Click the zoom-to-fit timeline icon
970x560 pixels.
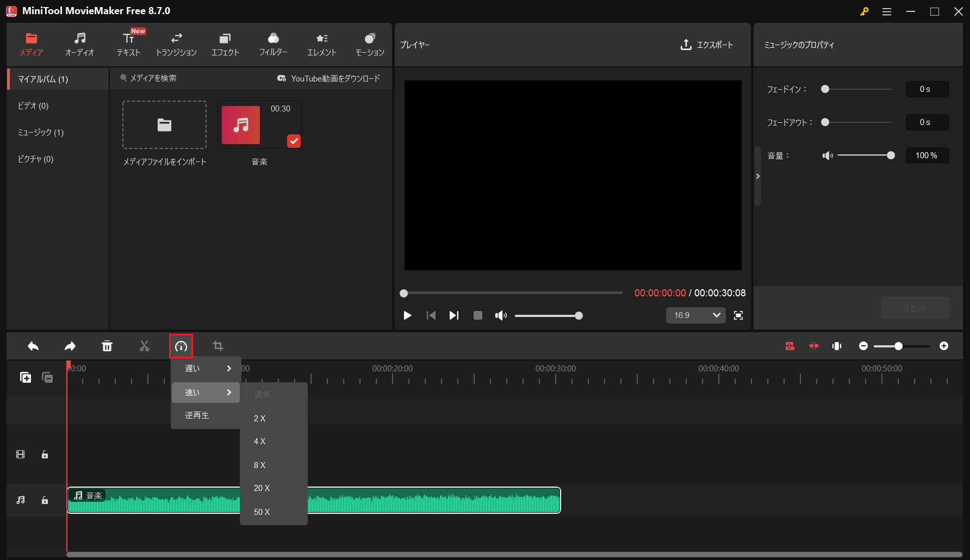[837, 346]
